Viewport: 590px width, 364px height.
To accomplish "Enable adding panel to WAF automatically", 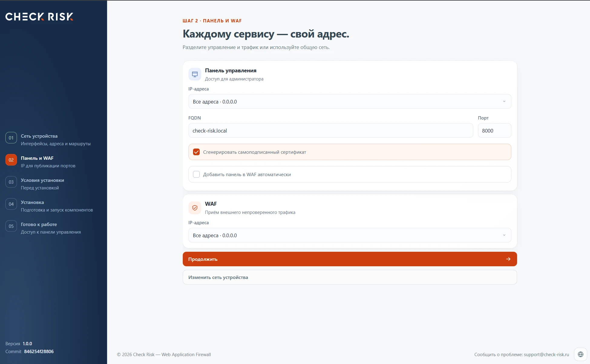I will pyautogui.click(x=196, y=174).
